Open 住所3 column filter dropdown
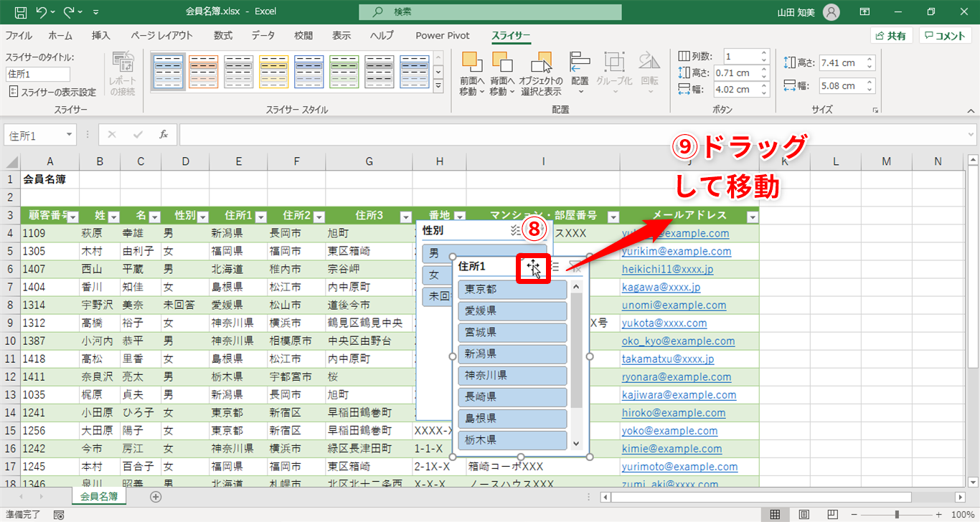This screenshot has height=522, width=980. pos(407,217)
